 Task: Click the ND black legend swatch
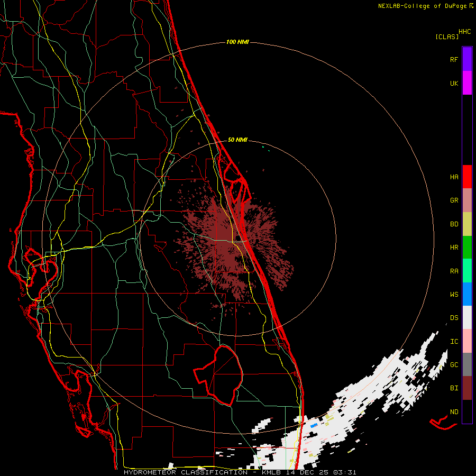[x=467, y=411]
